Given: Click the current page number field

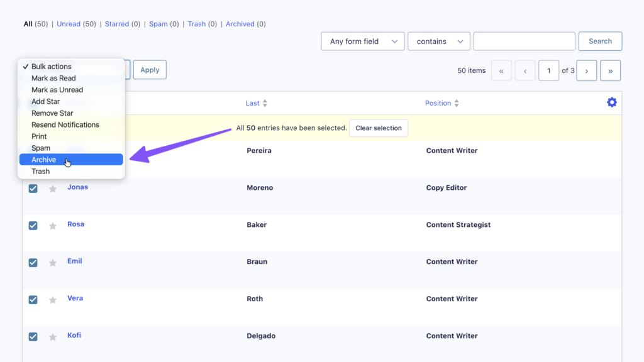Looking at the screenshot, I should [x=548, y=70].
